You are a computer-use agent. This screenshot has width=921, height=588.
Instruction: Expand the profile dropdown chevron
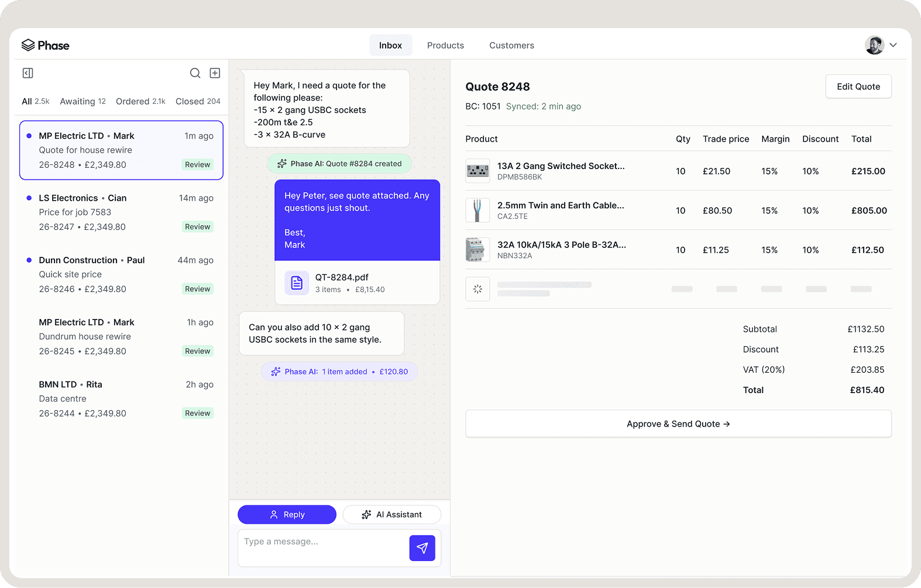[x=893, y=45]
